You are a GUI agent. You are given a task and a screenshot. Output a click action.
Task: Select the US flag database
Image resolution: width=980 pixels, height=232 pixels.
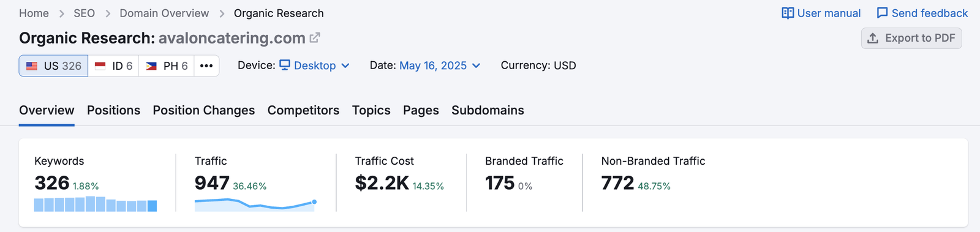(x=54, y=65)
